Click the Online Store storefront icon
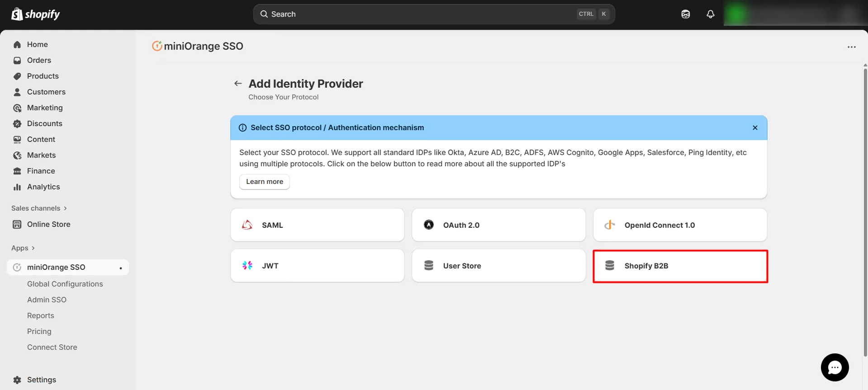 [x=17, y=224]
